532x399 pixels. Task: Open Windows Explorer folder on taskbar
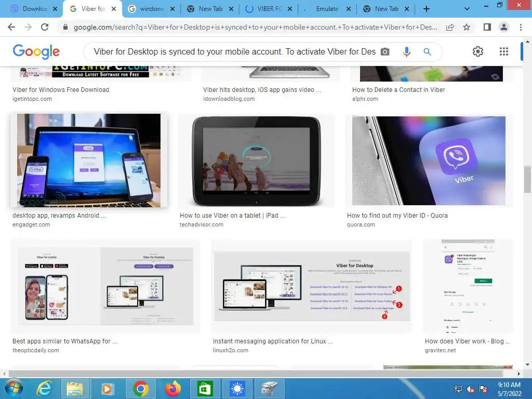[x=75, y=389]
